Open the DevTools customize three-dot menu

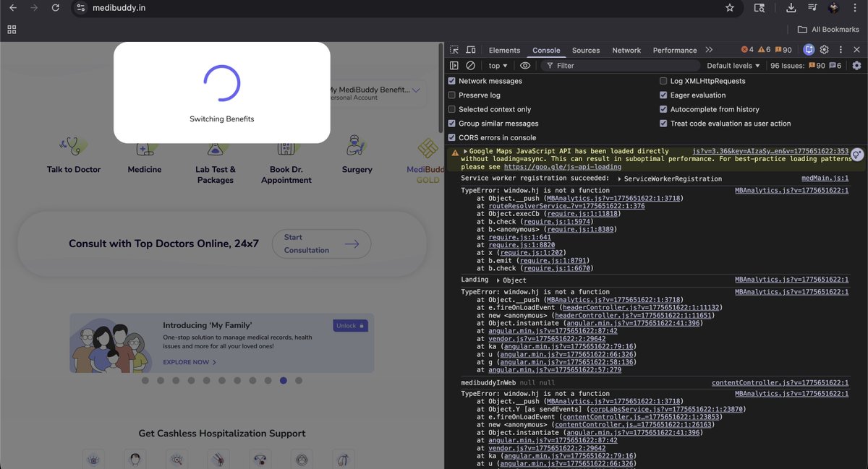840,50
